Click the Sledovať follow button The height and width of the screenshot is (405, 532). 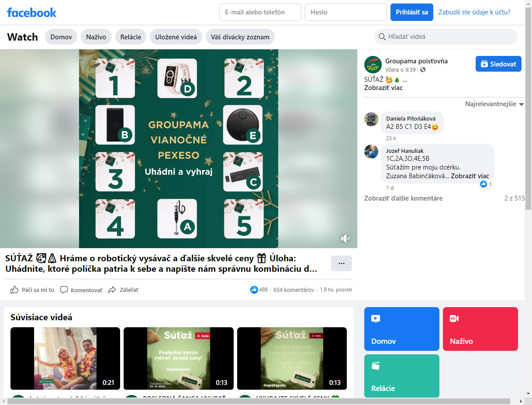(498, 64)
